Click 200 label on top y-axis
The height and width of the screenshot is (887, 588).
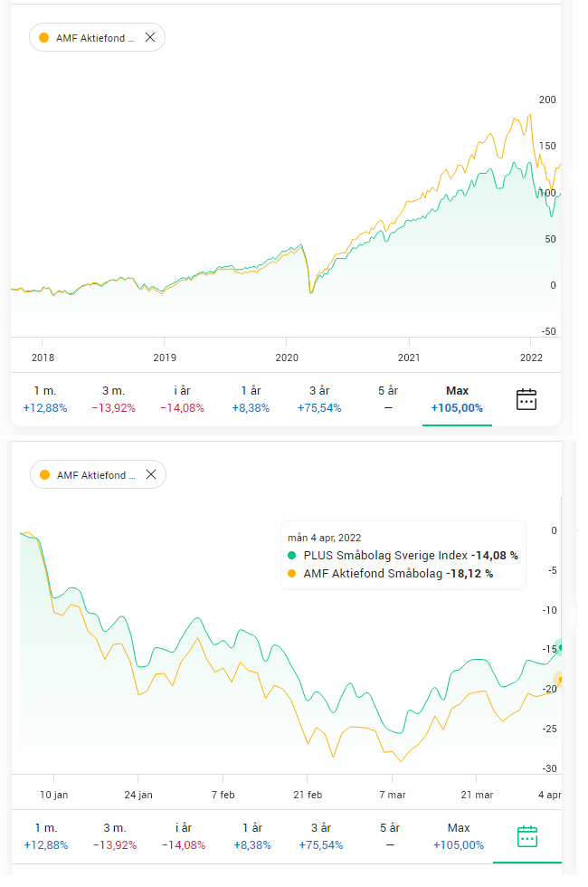pos(547,100)
